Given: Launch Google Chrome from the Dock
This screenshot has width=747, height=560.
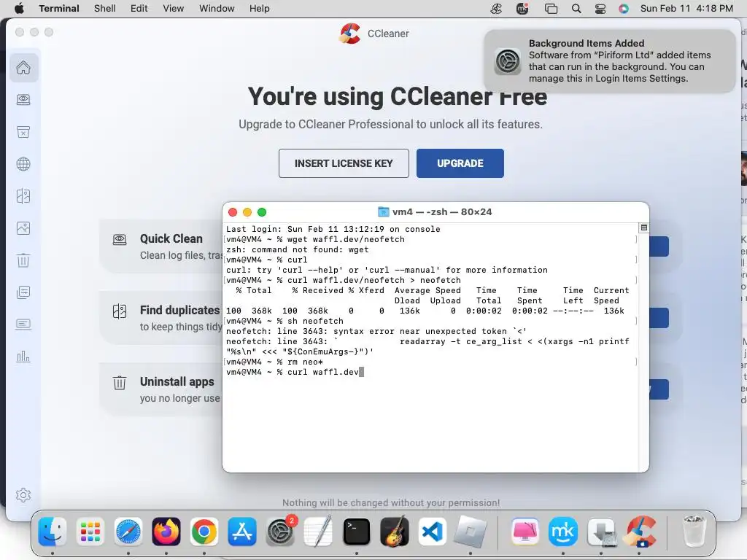Looking at the screenshot, I should pos(204,532).
